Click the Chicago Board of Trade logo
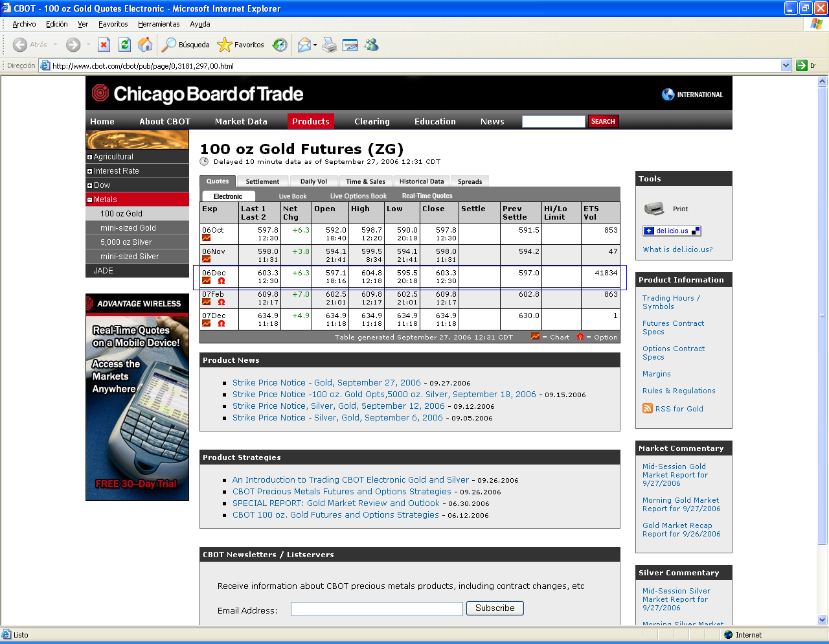The image size is (829, 644). [198, 94]
